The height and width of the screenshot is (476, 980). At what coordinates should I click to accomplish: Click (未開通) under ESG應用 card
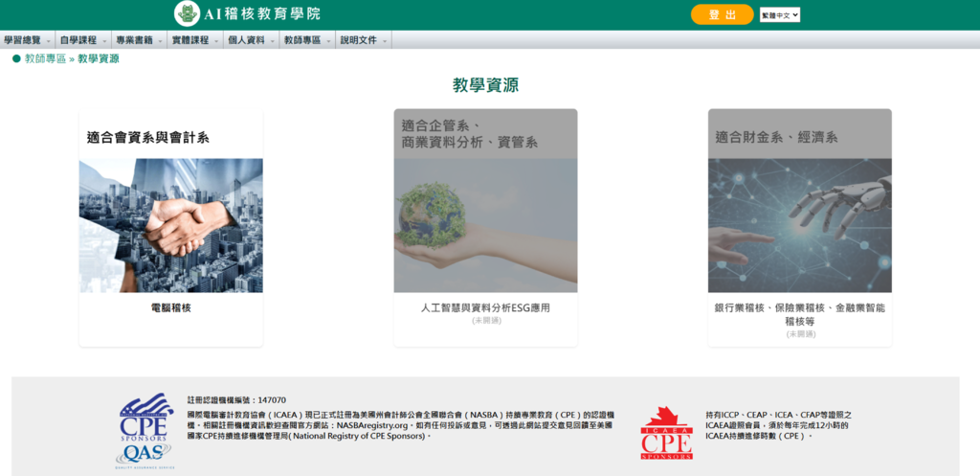point(486,321)
